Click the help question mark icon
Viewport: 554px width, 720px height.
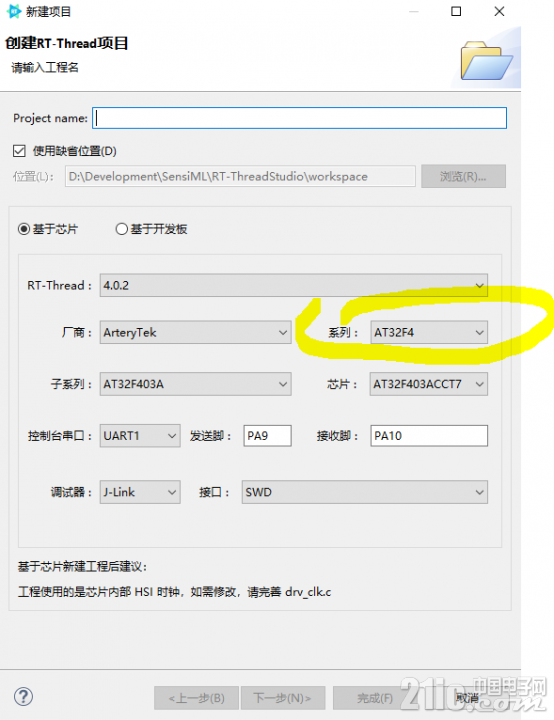[23, 697]
